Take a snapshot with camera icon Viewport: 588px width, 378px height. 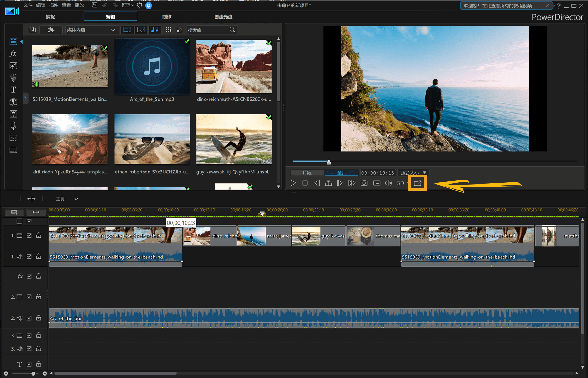(364, 183)
